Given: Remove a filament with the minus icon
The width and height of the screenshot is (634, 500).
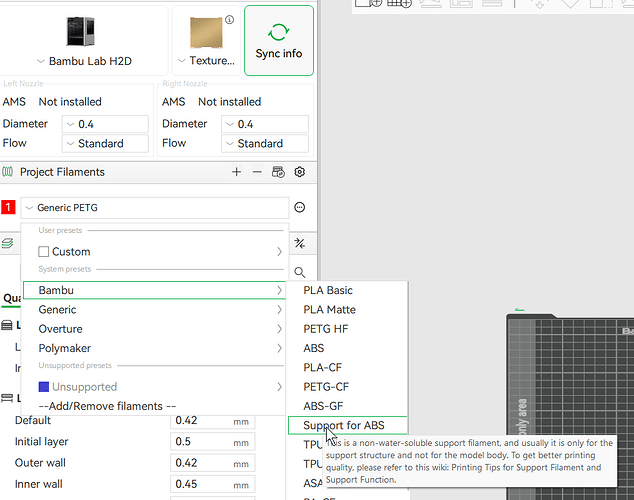Looking at the screenshot, I should tap(257, 172).
